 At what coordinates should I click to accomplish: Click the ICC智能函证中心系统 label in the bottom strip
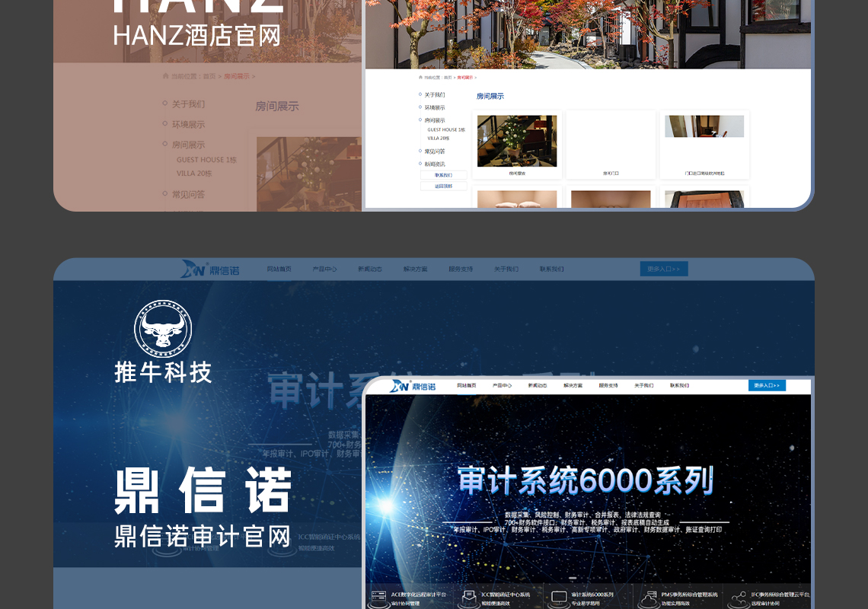506,595
